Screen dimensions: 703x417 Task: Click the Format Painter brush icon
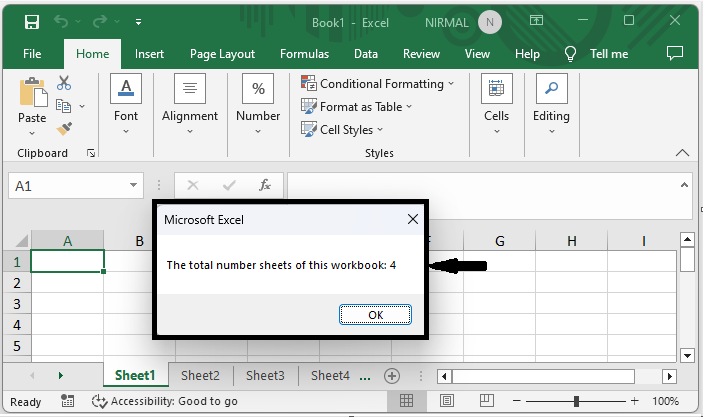pos(64,129)
